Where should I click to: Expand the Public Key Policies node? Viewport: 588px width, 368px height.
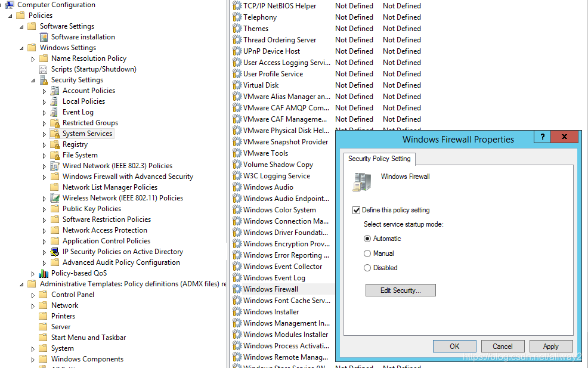44,210
